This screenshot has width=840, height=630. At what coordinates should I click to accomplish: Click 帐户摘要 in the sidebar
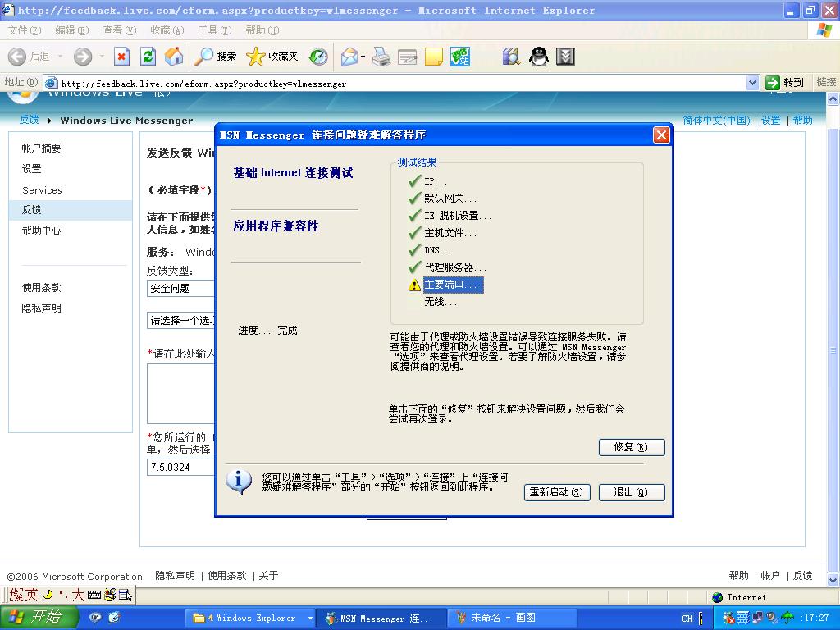point(41,148)
